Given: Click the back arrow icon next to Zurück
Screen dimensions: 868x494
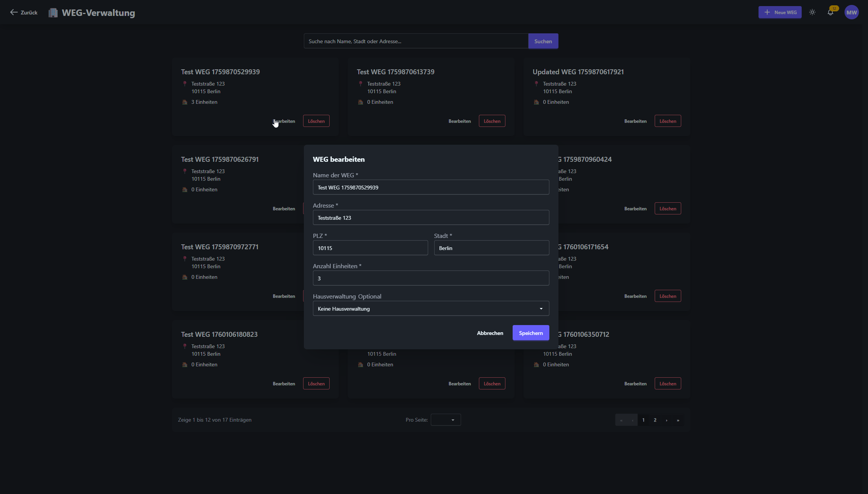Looking at the screenshot, I should 14,13.
